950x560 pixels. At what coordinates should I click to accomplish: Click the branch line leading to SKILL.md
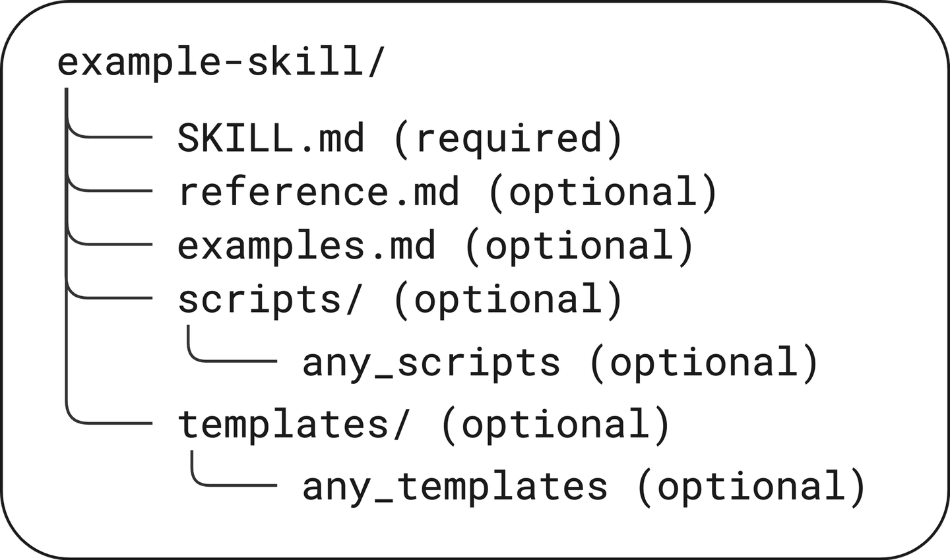[112, 137]
